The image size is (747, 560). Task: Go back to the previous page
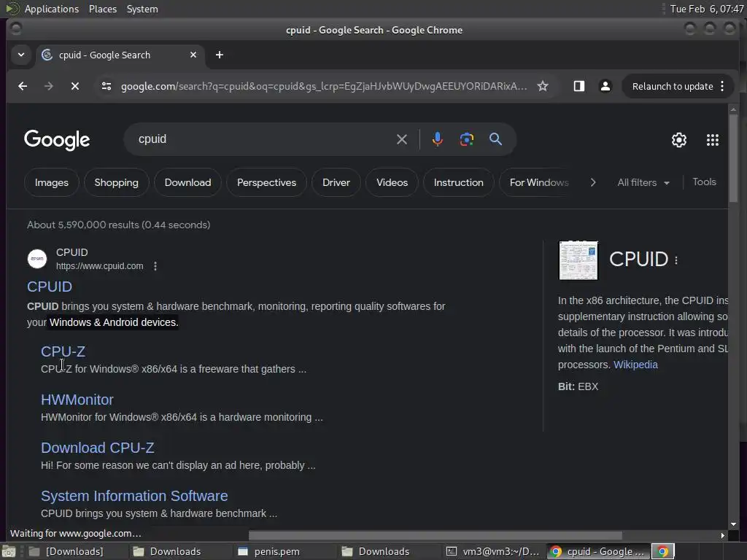pyautogui.click(x=23, y=86)
